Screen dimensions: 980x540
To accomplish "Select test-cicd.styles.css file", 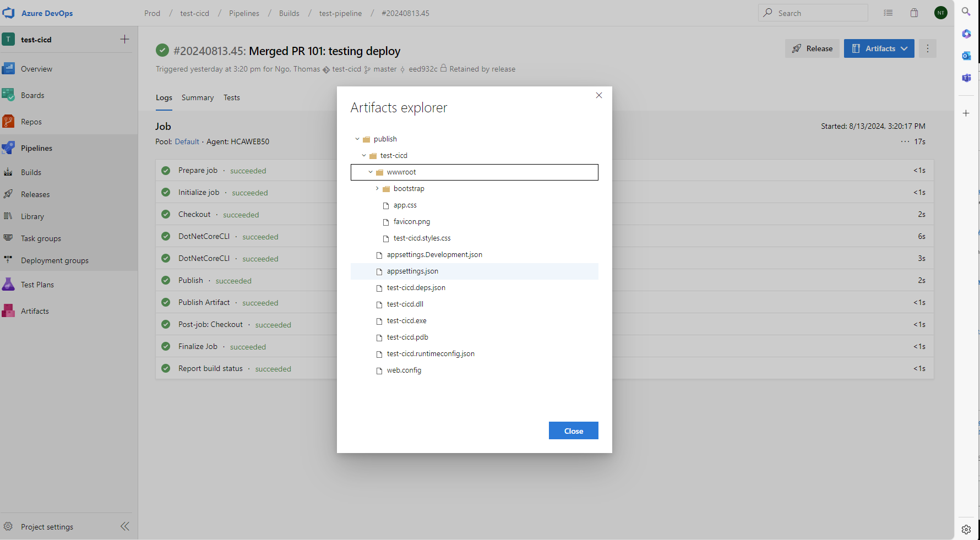I will (x=475, y=238).
